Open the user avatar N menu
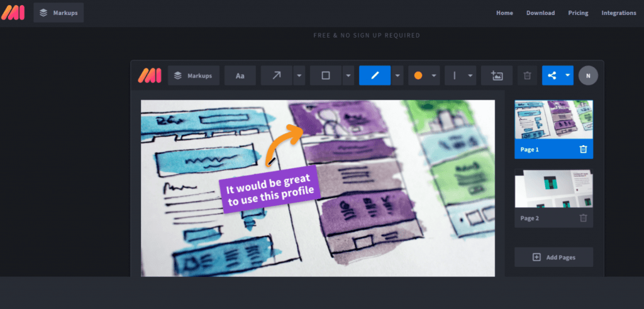The image size is (644, 309). tap(588, 75)
